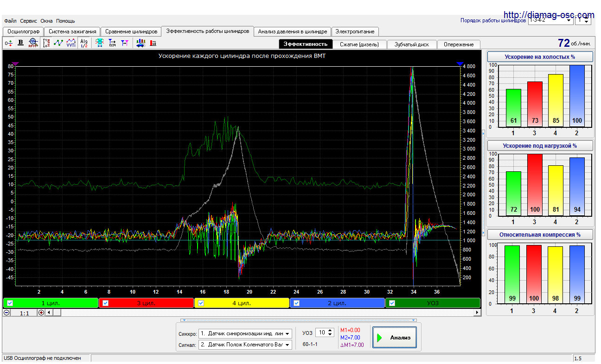
Task: Click the cyan waveform smoothing icon
Action: click(99, 43)
